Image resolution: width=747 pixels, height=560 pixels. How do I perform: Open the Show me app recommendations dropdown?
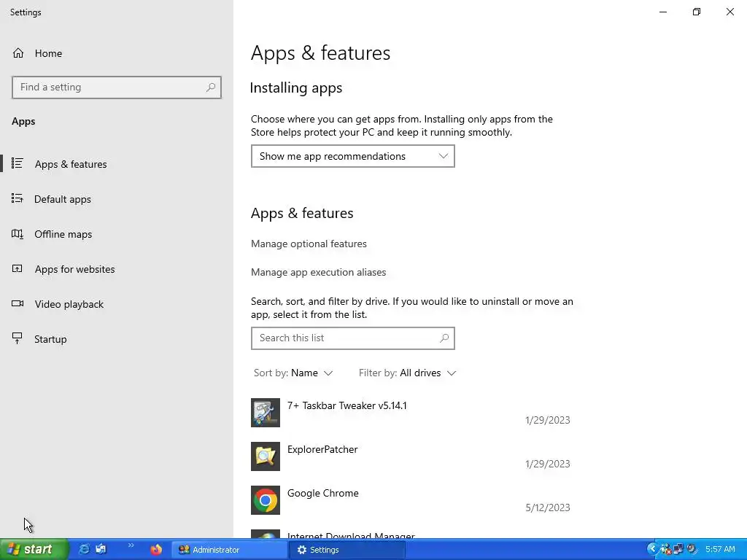point(352,156)
